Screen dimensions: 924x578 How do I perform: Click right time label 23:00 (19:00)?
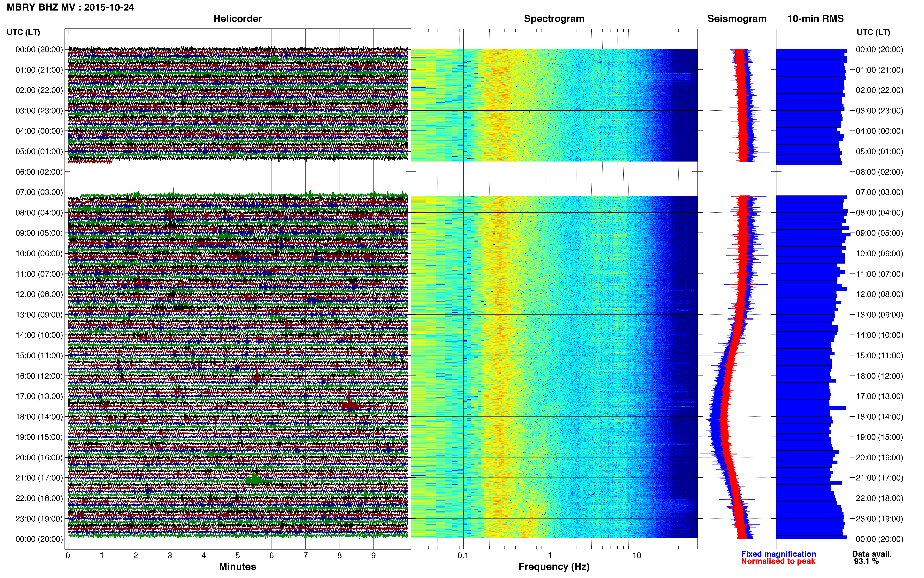click(x=879, y=519)
